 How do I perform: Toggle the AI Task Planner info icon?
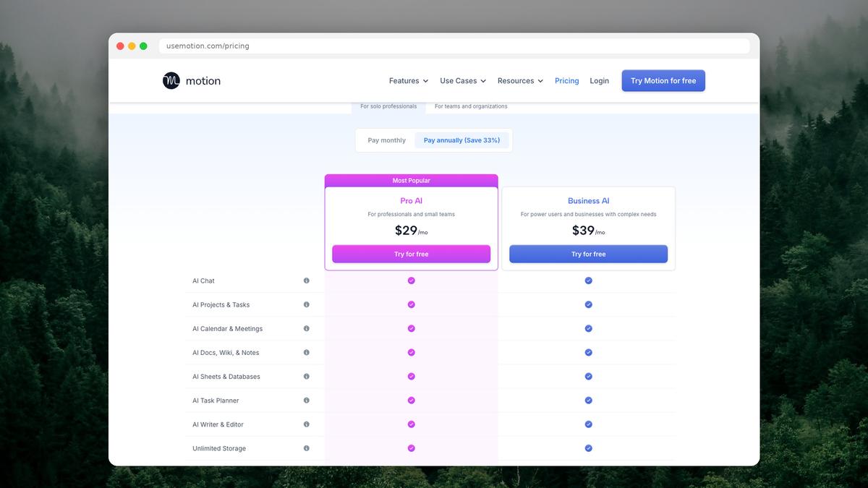pyautogui.click(x=306, y=400)
